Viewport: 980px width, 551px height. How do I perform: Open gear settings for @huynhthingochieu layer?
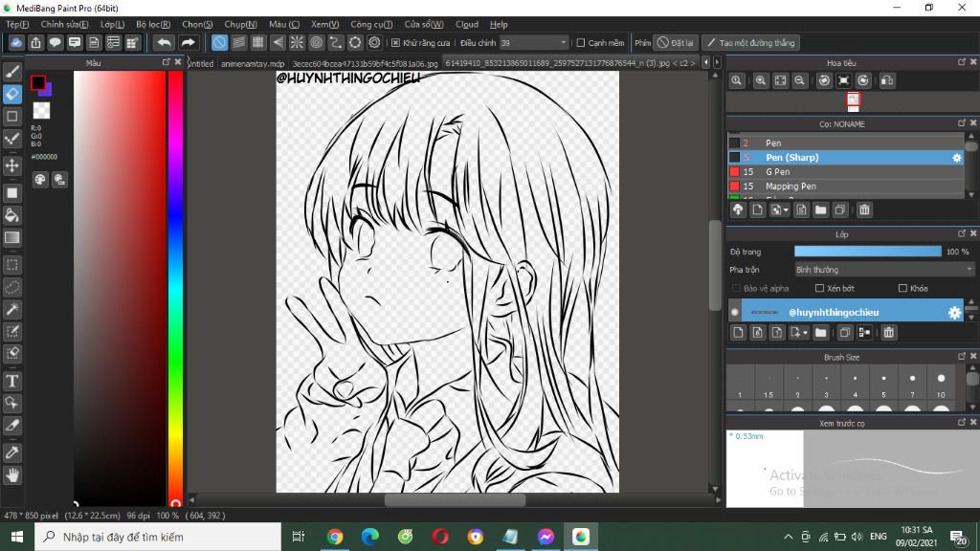tap(954, 313)
